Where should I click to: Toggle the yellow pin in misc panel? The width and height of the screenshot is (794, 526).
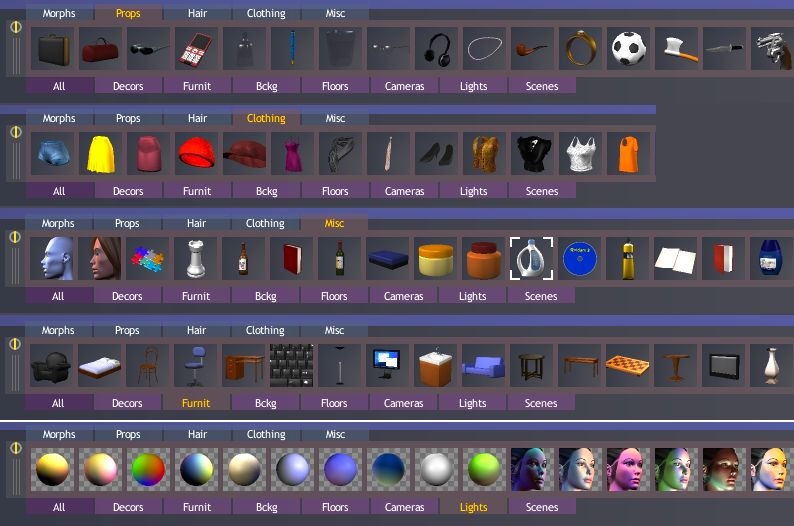pyautogui.click(x=15, y=236)
